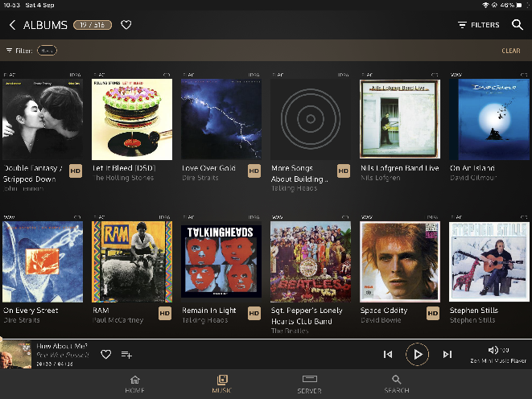Select artist name 'David Gilmour'
532x399 pixels.
point(473,178)
